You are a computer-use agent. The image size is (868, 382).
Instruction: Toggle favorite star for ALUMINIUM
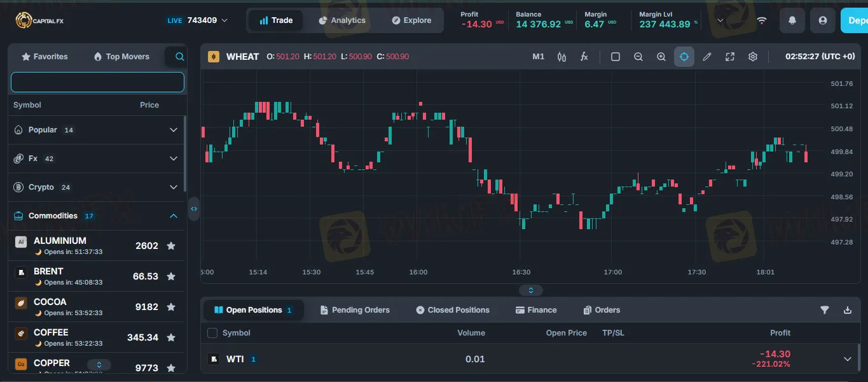[x=171, y=246]
